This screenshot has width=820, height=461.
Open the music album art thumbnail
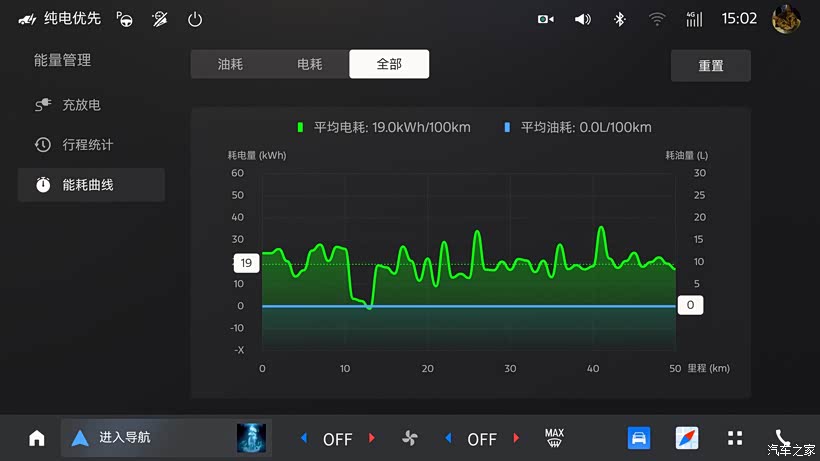(251, 438)
